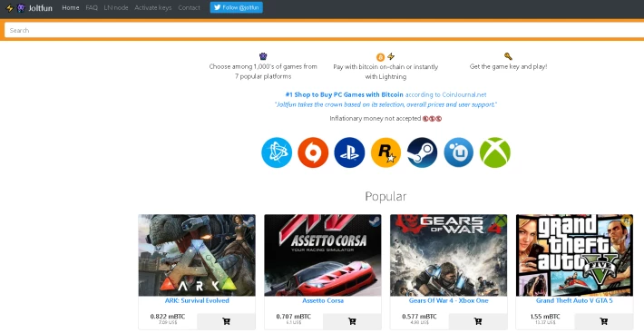Click the 0.822 mBTC price

pos(168,316)
